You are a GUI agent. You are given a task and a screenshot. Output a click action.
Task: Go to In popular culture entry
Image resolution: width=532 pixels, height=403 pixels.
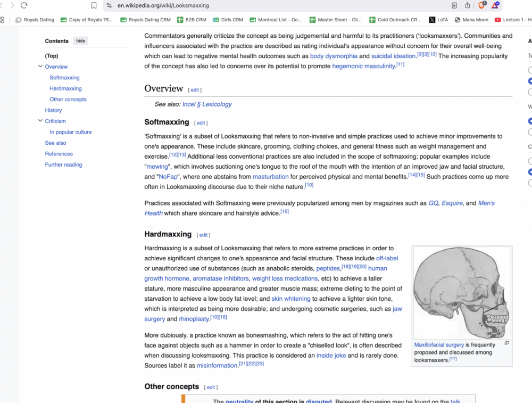click(71, 131)
